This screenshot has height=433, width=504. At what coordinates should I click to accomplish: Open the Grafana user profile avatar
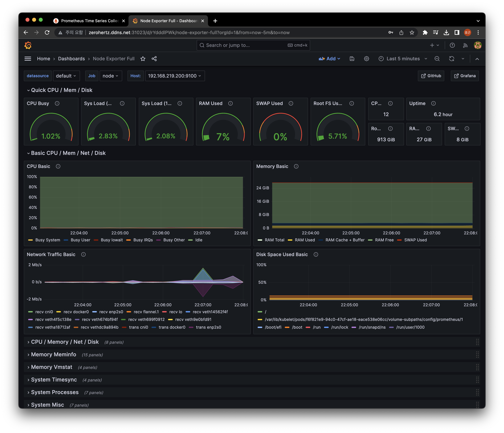point(478,45)
